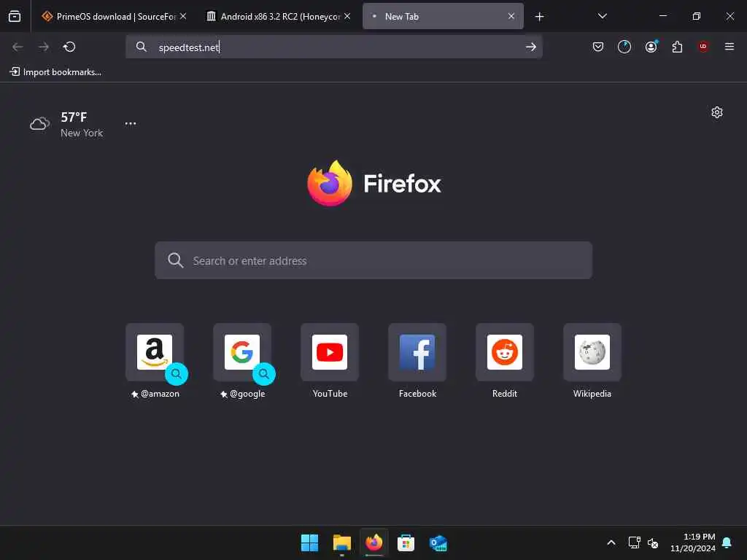Image resolution: width=747 pixels, height=560 pixels.
Task: Go forward one page
Action: [x=43, y=47]
